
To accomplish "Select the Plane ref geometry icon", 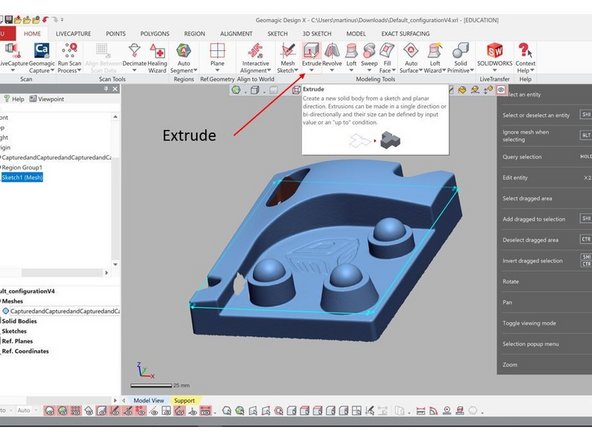I will 217,50.
